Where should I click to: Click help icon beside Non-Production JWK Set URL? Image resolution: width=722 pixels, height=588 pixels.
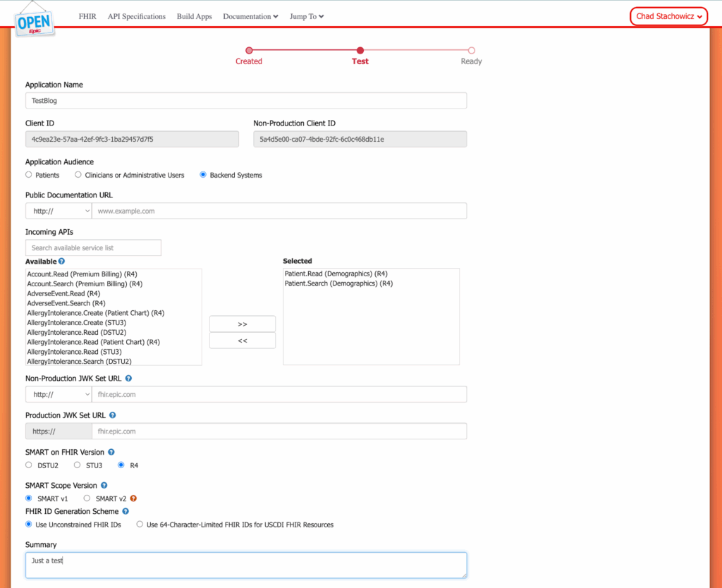(128, 379)
